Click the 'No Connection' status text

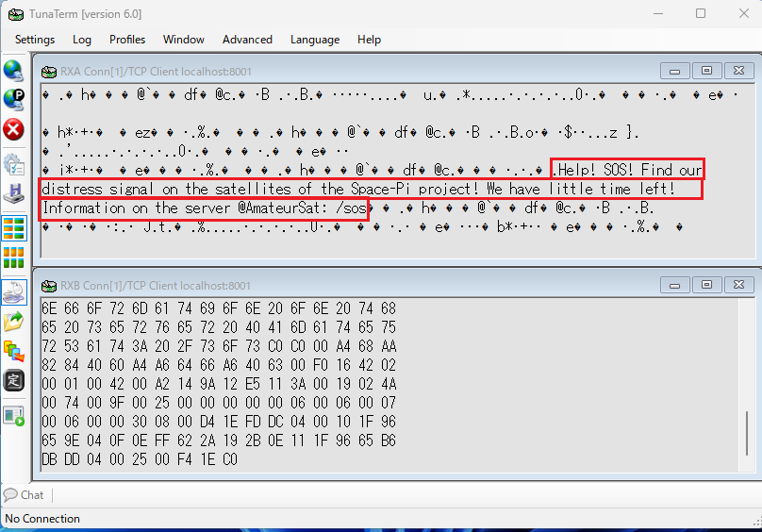(42, 519)
